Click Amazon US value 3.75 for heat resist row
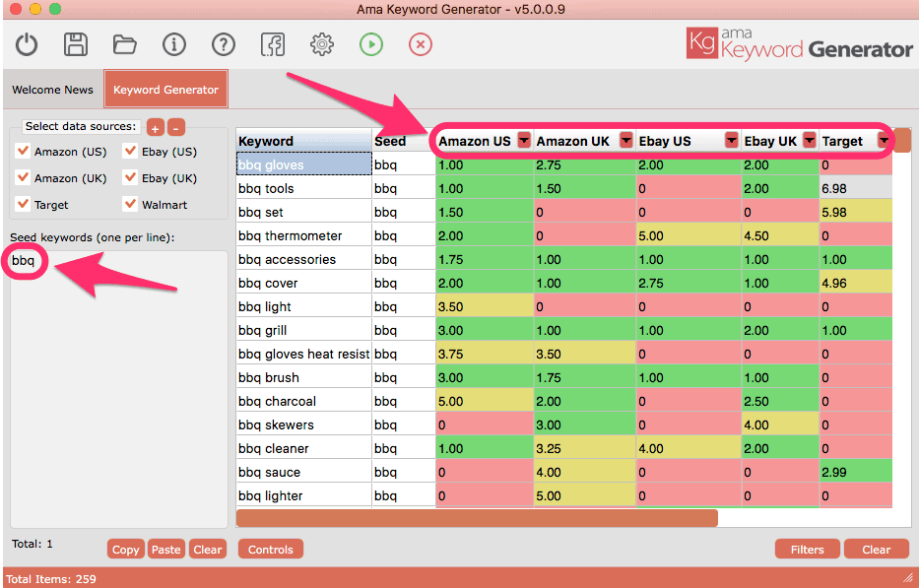The height and width of the screenshot is (588, 919). pos(484,354)
